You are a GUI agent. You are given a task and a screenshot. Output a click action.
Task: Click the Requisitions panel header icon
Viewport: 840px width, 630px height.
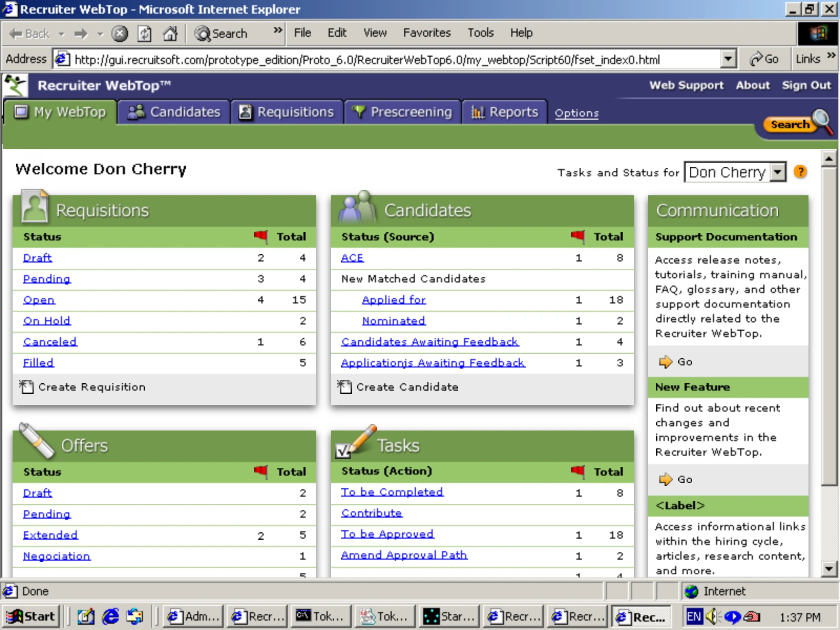(34, 206)
